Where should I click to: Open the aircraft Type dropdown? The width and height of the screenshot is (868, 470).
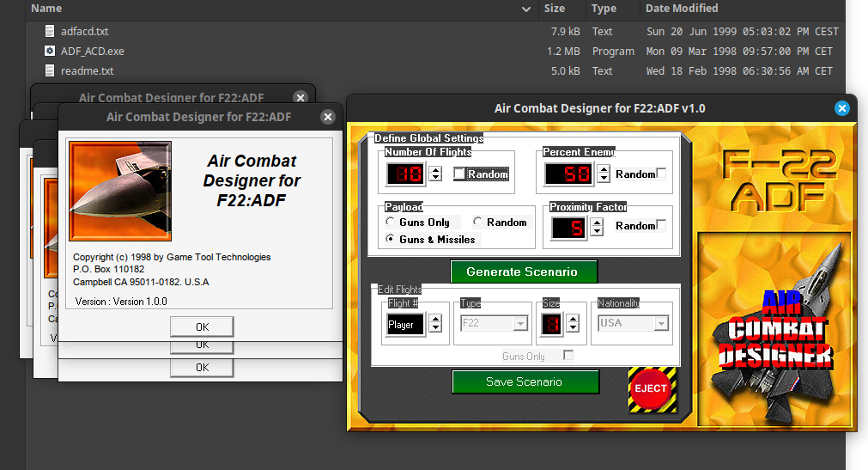point(520,323)
